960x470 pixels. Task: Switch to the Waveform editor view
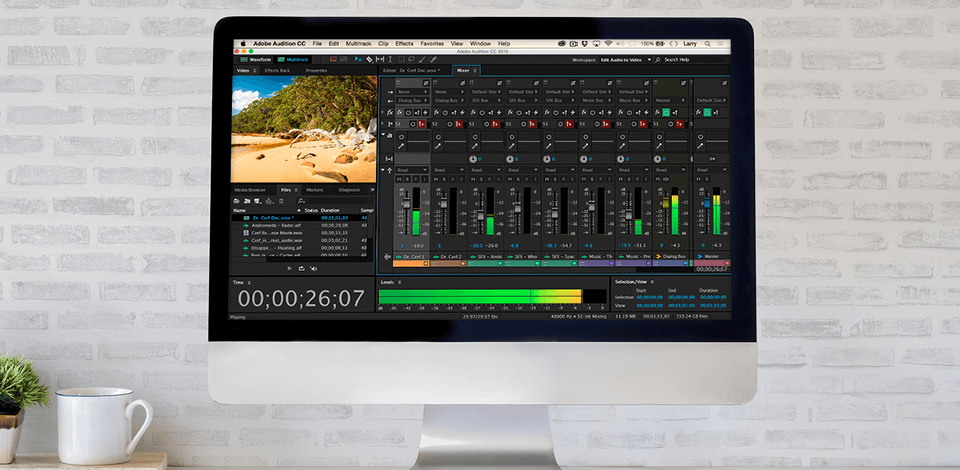[x=256, y=59]
